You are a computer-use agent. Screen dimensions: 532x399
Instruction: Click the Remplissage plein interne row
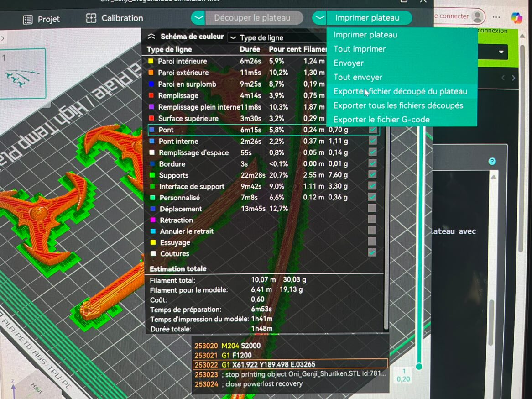coord(236,107)
